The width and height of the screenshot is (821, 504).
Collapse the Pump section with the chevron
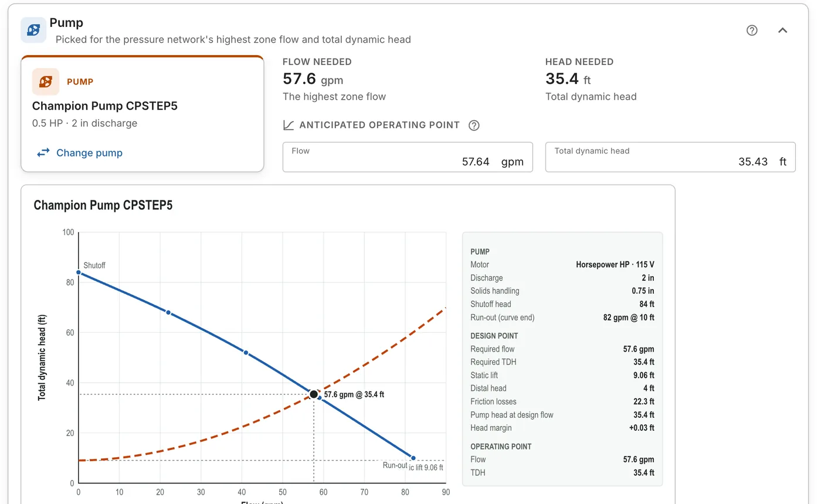(x=782, y=30)
